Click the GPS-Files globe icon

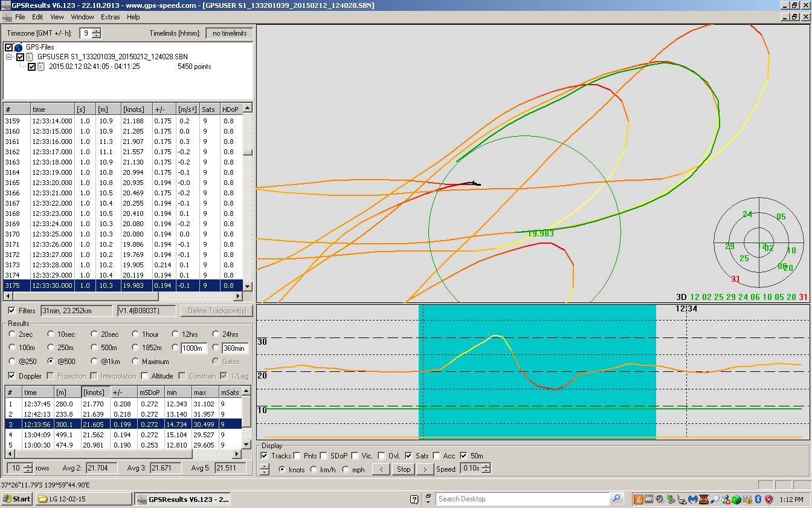[18, 47]
